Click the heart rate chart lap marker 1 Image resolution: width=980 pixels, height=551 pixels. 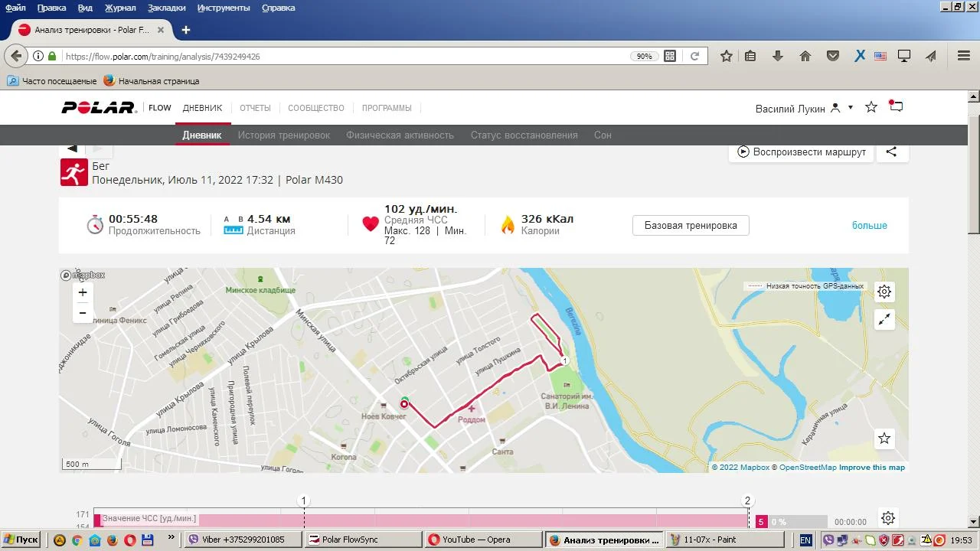[304, 501]
